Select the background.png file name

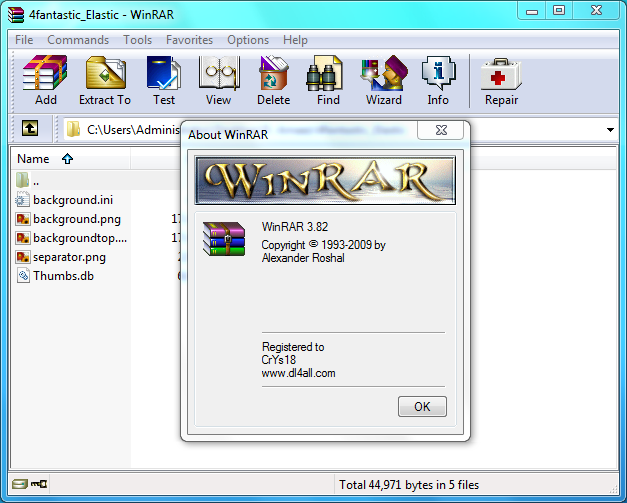[x=77, y=219]
